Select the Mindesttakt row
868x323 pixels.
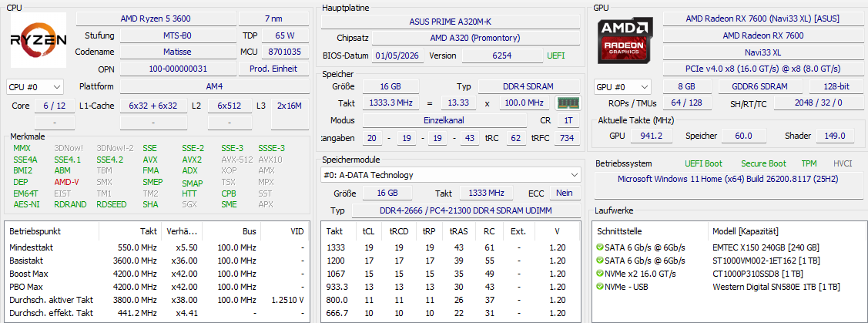(156, 247)
